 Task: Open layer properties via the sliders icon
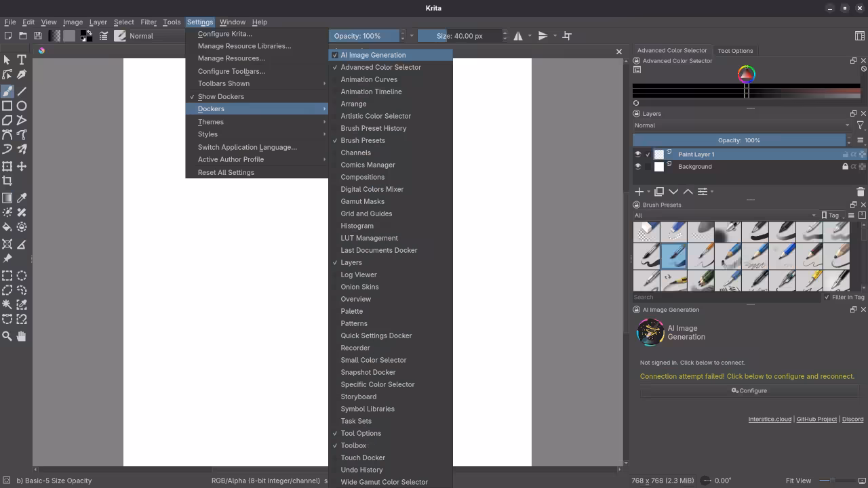(x=703, y=191)
